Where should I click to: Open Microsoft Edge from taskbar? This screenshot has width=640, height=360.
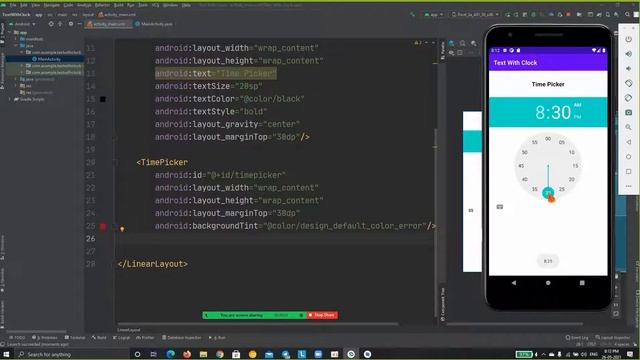pyautogui.click(x=170, y=354)
